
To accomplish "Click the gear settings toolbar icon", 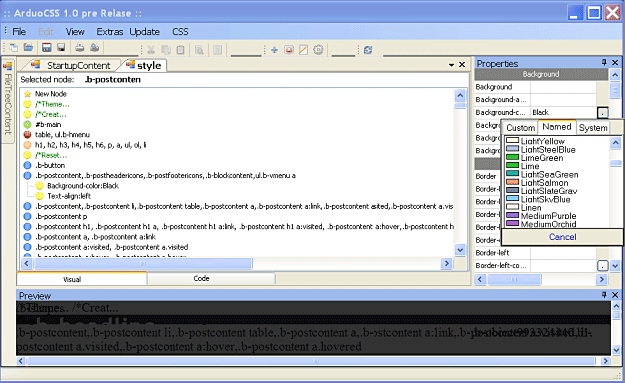I will pos(318,50).
